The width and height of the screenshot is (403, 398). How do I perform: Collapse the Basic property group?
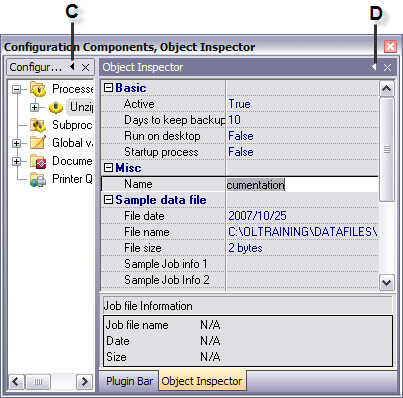[108, 88]
